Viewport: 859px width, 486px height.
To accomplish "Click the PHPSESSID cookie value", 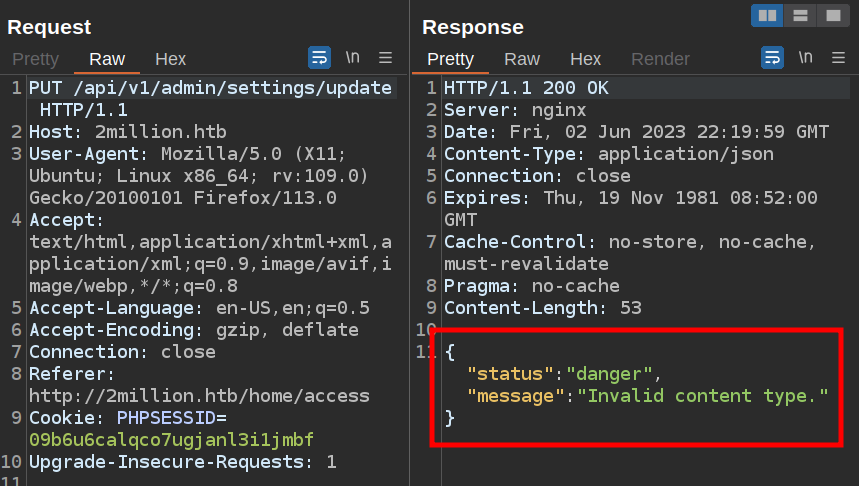I will [x=172, y=440].
